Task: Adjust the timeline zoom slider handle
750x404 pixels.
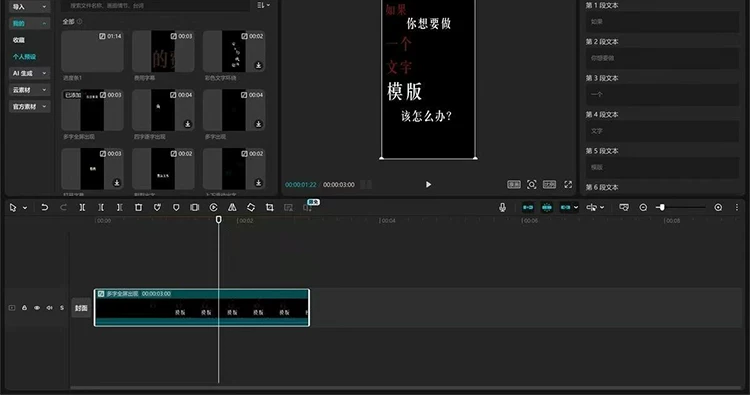Action: pyautogui.click(x=662, y=207)
